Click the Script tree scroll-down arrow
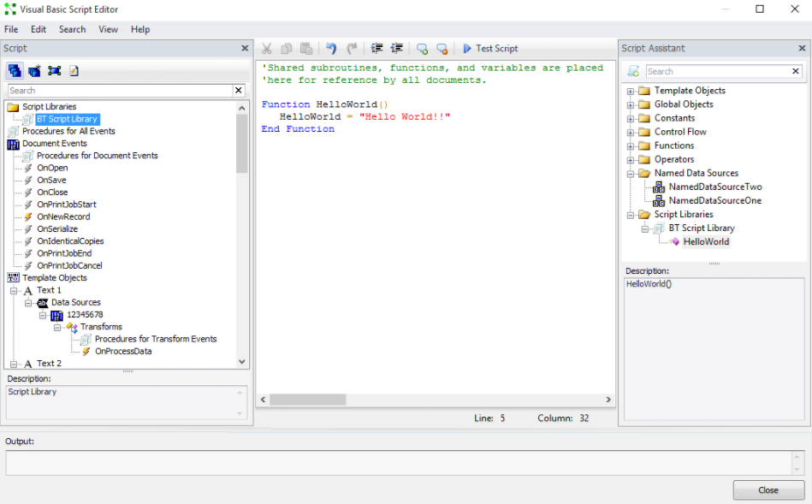 tap(242, 362)
